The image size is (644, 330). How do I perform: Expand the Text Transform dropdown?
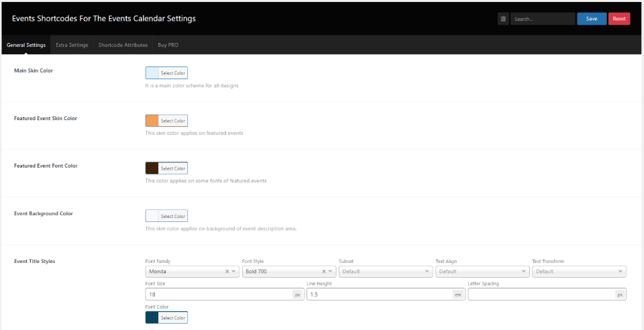tap(579, 271)
